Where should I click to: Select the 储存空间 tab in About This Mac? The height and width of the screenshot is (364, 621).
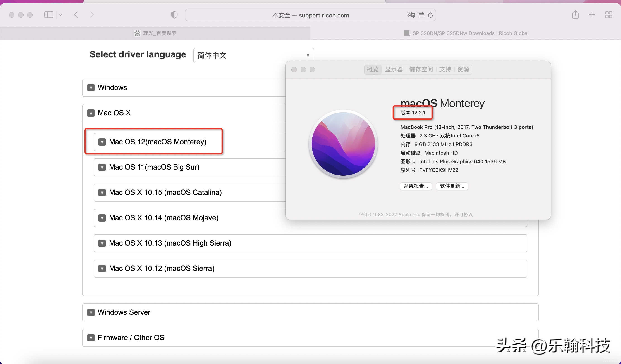(421, 69)
